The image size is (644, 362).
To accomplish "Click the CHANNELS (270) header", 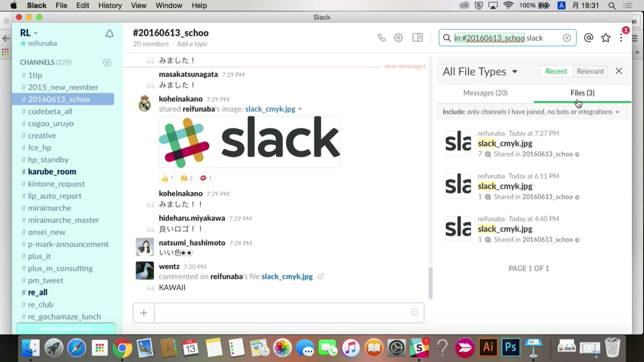I will pos(45,62).
